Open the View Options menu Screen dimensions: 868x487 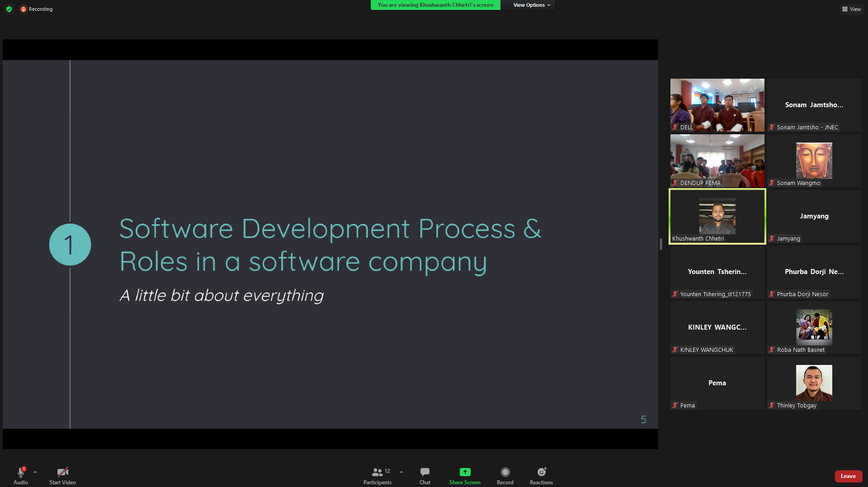coord(531,5)
